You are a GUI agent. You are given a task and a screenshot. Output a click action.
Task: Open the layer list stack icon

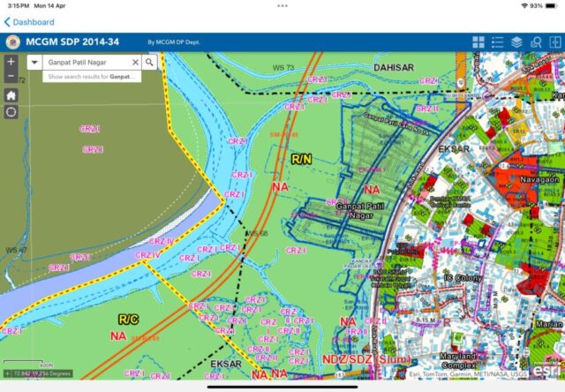tap(516, 42)
